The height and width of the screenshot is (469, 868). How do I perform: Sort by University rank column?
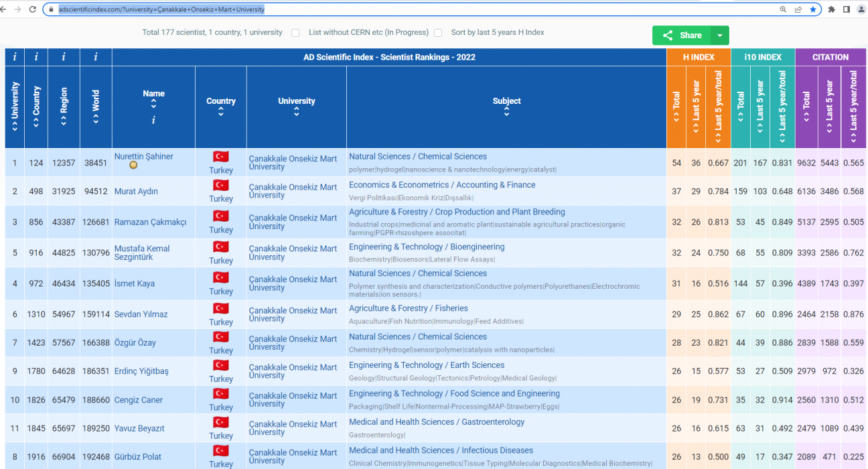click(x=15, y=107)
